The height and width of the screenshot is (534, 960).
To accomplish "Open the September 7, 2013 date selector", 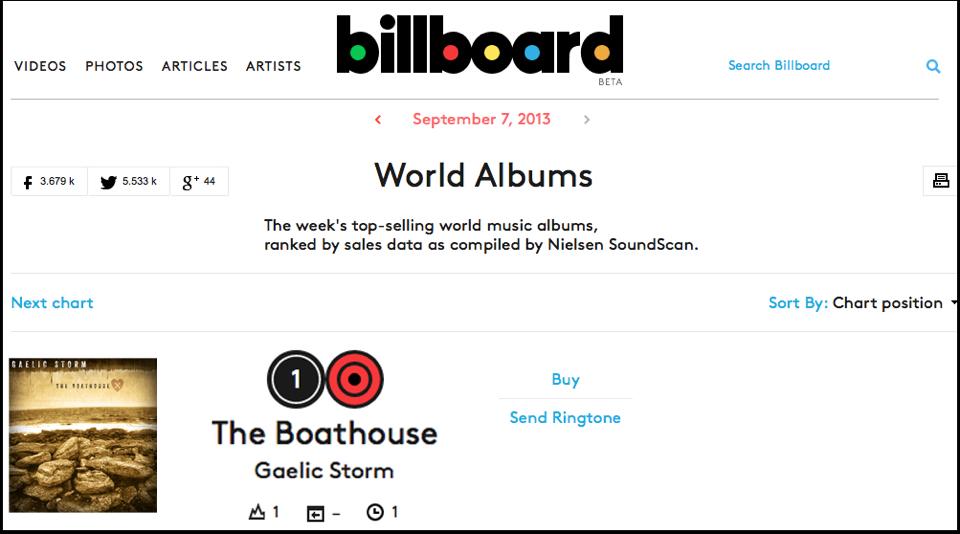I will tap(481, 119).
